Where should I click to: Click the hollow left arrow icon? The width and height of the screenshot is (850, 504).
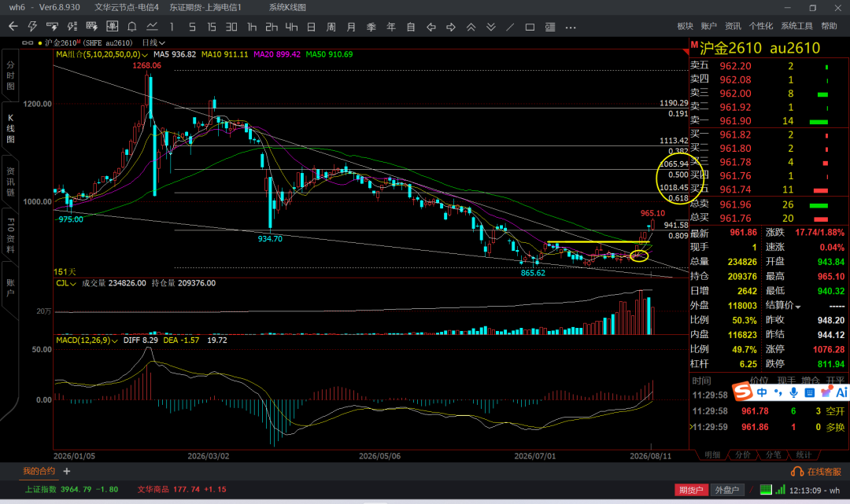(431, 27)
